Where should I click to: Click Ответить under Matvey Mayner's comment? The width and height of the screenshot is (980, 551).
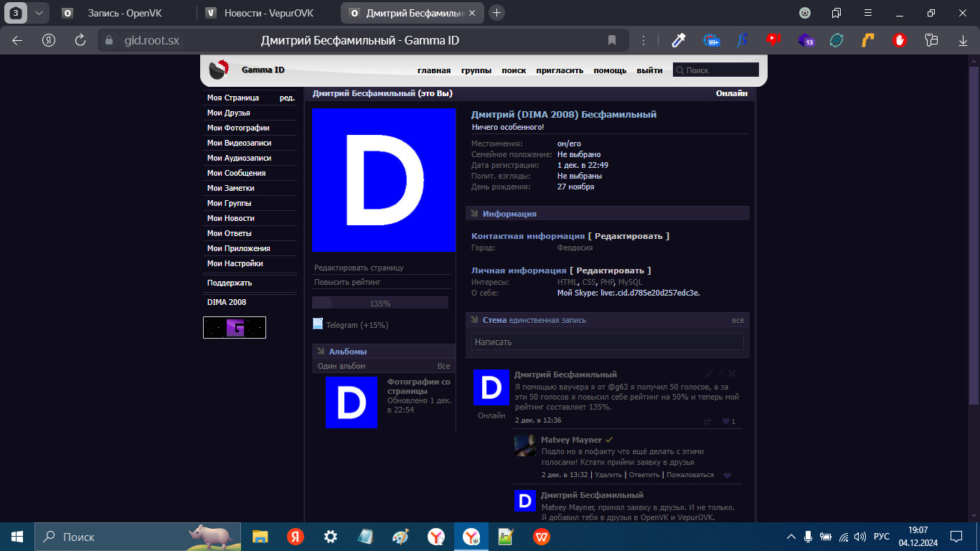(644, 475)
